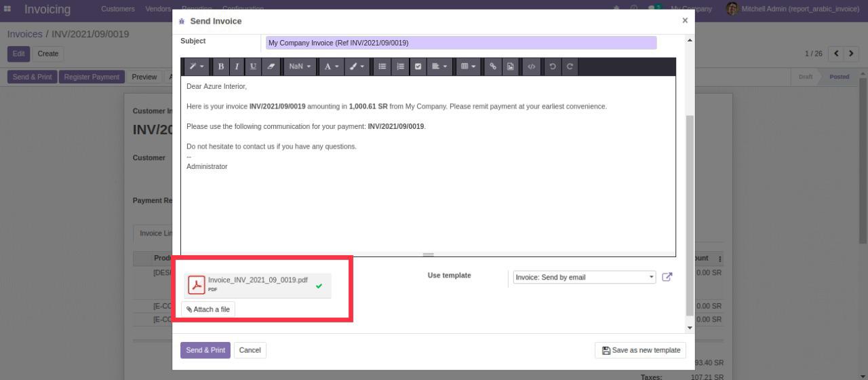
Task: Toggle checklist formatting in toolbar
Action: click(418, 66)
